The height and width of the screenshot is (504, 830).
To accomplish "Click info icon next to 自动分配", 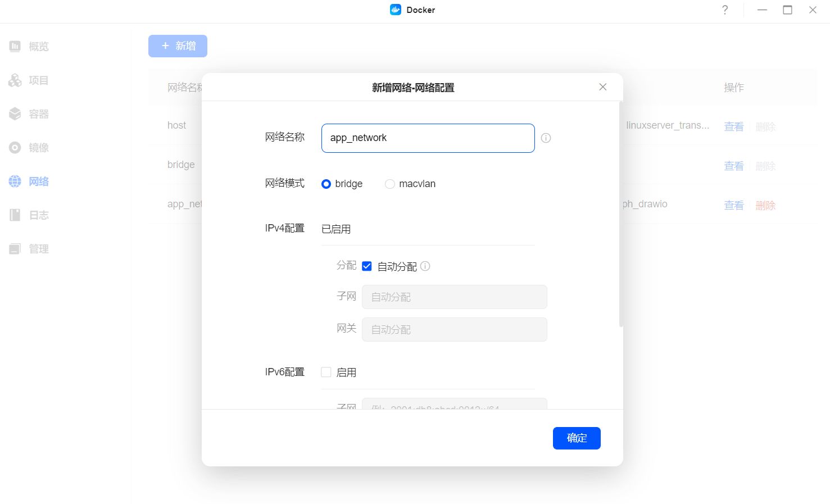I will click(x=425, y=266).
